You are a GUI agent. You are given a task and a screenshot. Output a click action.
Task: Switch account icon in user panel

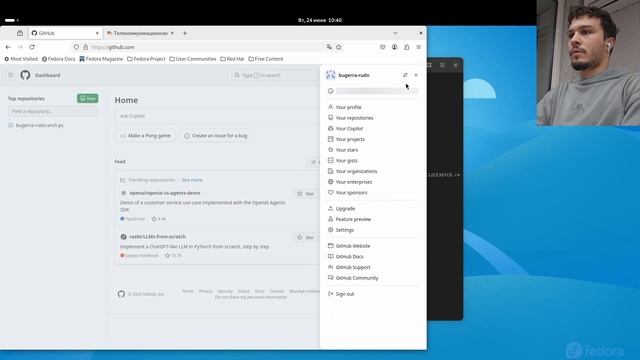(x=405, y=75)
